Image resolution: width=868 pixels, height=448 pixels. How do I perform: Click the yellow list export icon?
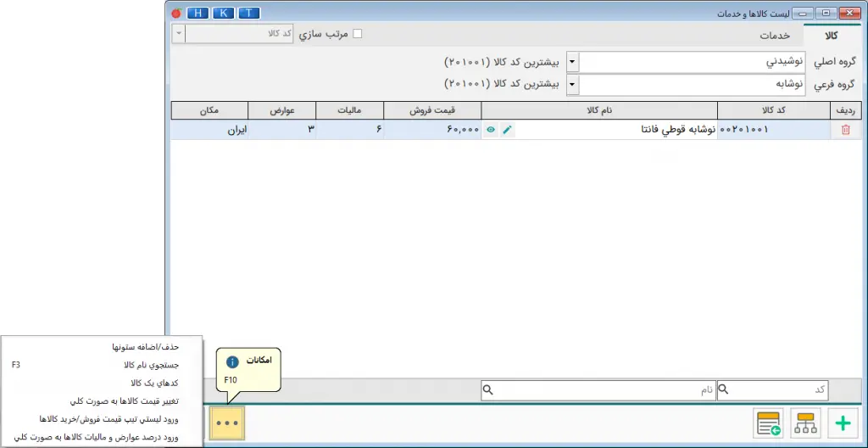(769, 423)
